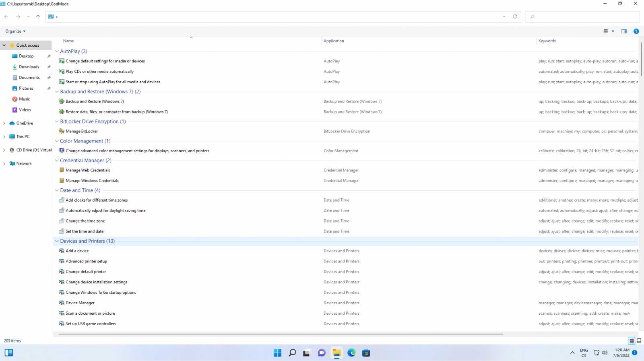Click the Add a device icon
This screenshot has width=644, height=361.
pyautogui.click(x=62, y=251)
